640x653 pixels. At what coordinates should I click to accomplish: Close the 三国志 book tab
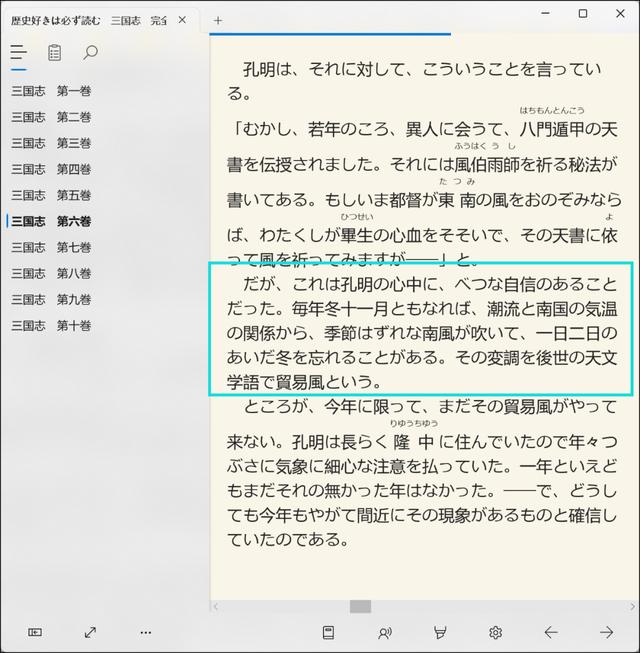(182, 20)
